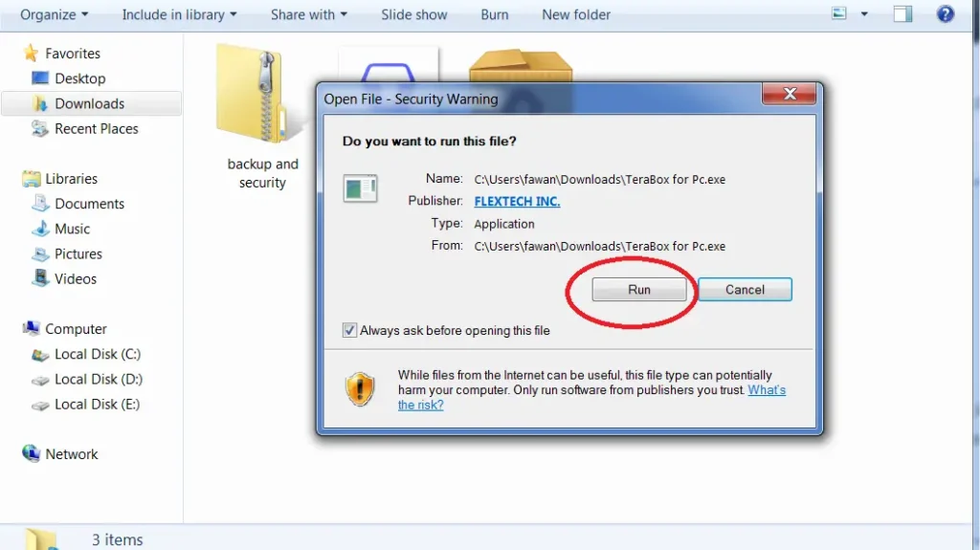Click the Videos library icon
Image resolution: width=980 pixels, height=550 pixels.
40,278
